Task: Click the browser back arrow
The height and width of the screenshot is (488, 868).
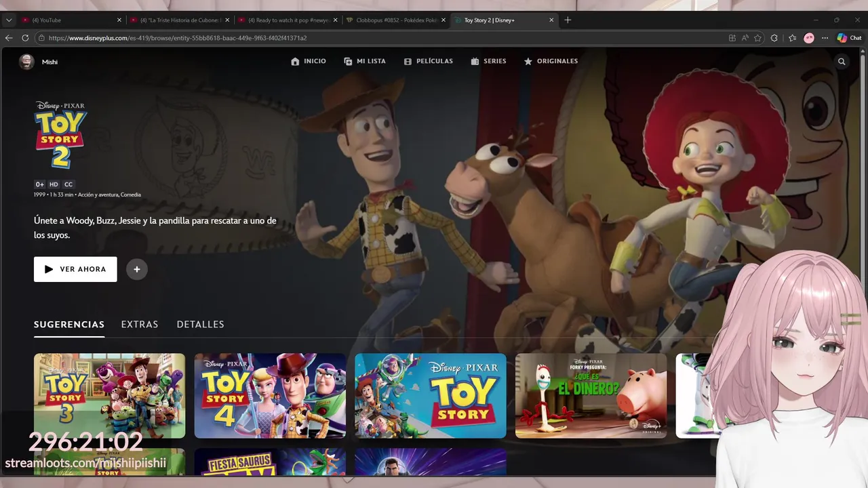Action: point(9,38)
